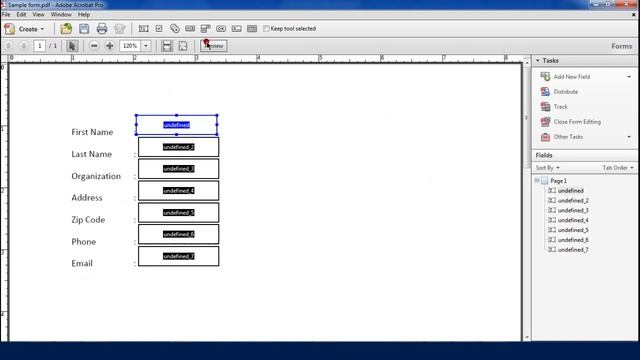This screenshot has height=360, width=640.
Task: Select undefined_2 in the Fields list
Action: [573, 200]
